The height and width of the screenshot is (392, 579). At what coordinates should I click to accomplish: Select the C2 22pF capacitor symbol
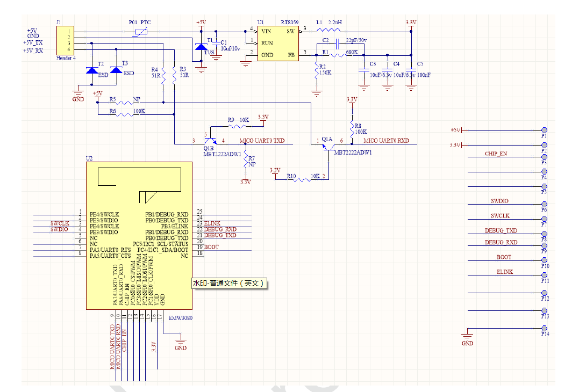point(336,43)
